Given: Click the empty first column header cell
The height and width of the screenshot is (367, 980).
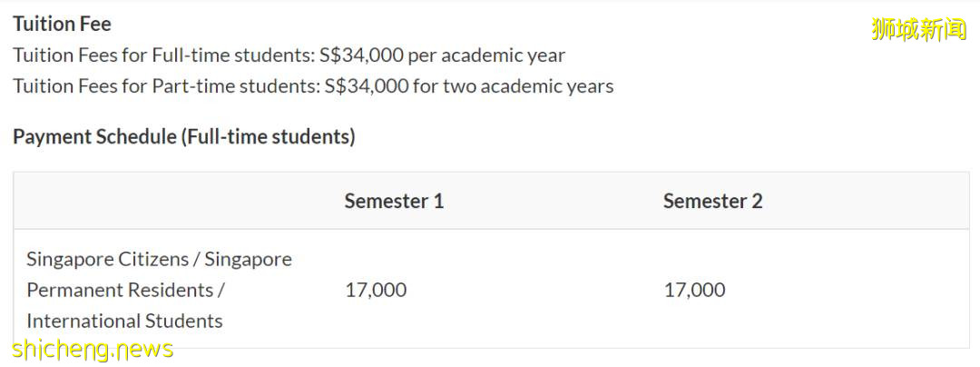Looking at the screenshot, I should pyautogui.click(x=172, y=201).
